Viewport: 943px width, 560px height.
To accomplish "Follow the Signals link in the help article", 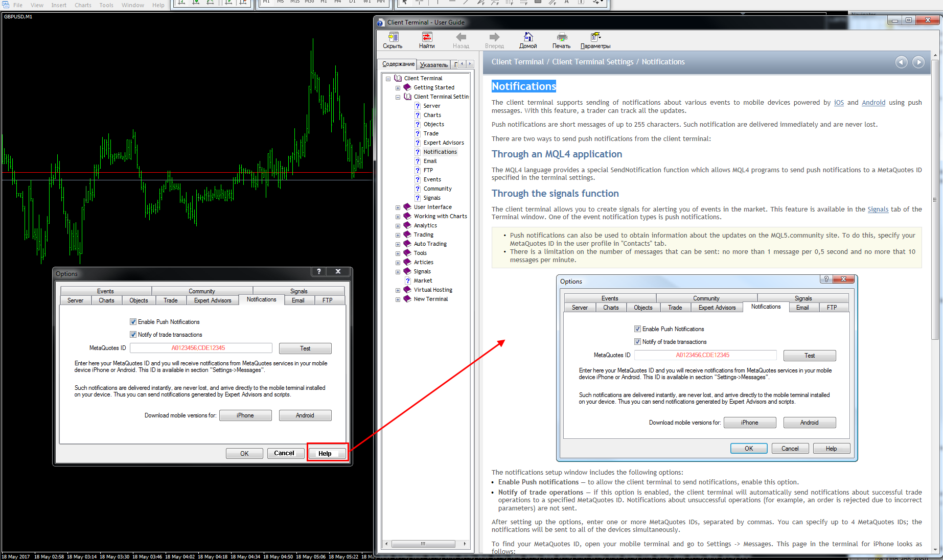I will click(878, 209).
